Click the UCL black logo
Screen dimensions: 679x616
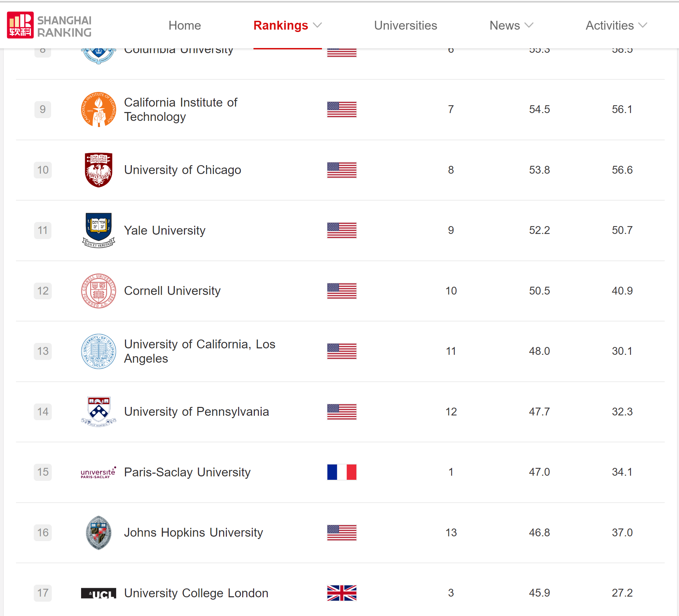coord(98,593)
